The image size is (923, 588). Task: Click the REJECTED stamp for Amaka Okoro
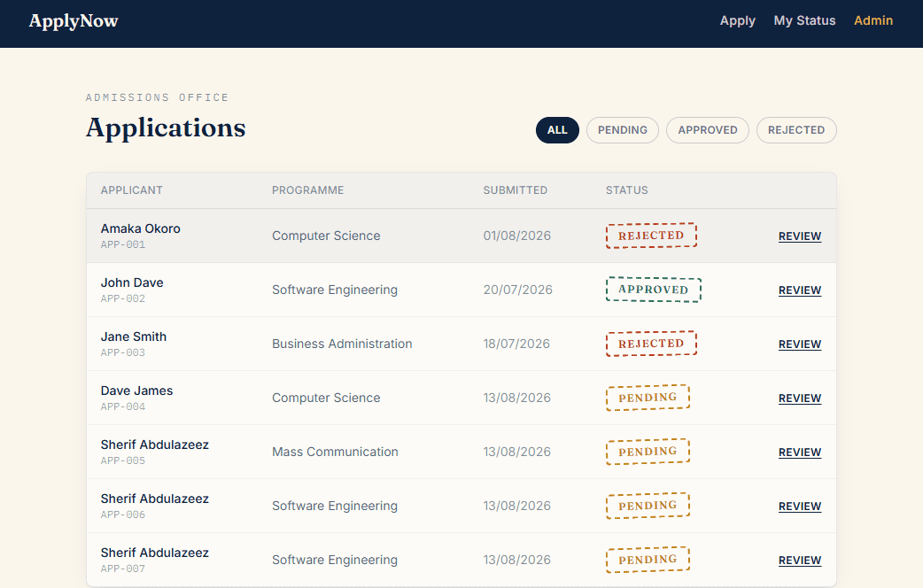(x=651, y=236)
